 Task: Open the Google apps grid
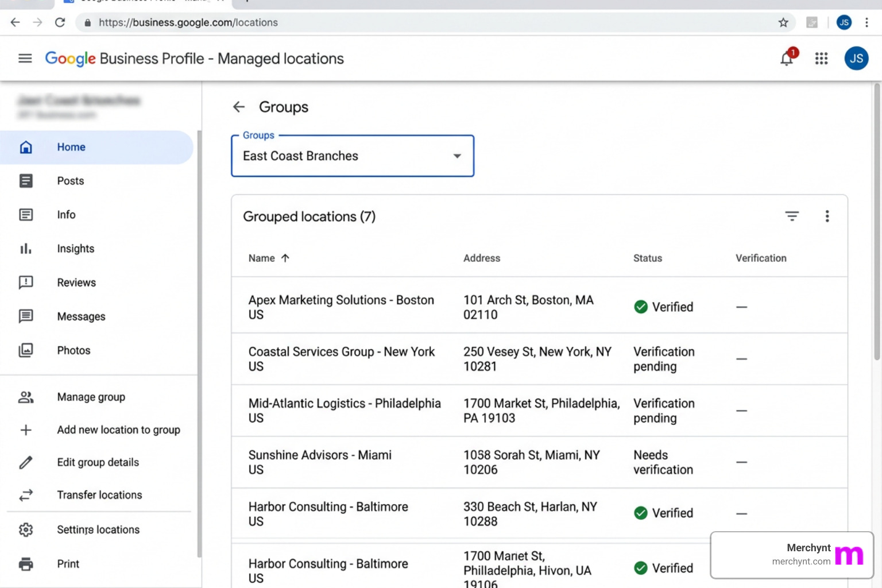(821, 58)
